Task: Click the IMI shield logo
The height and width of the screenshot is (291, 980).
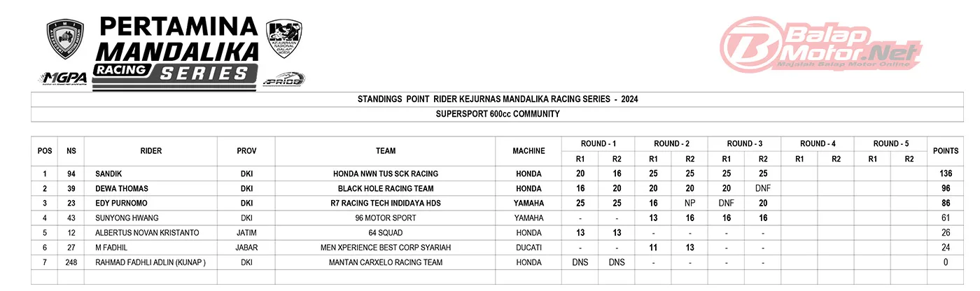Action: click(x=64, y=40)
